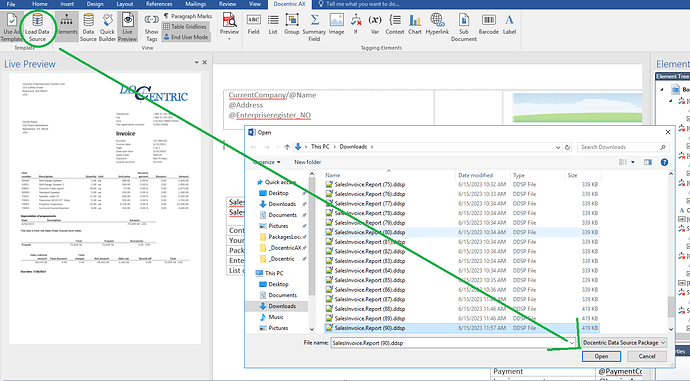Add an If conditional element

pyautogui.click(x=356, y=24)
